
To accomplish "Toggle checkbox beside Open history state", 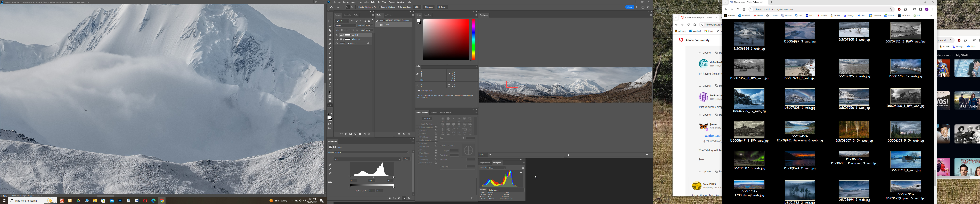I will (x=377, y=25).
